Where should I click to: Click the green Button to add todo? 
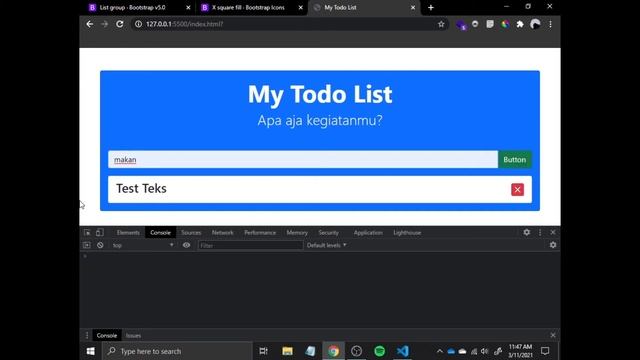click(515, 160)
